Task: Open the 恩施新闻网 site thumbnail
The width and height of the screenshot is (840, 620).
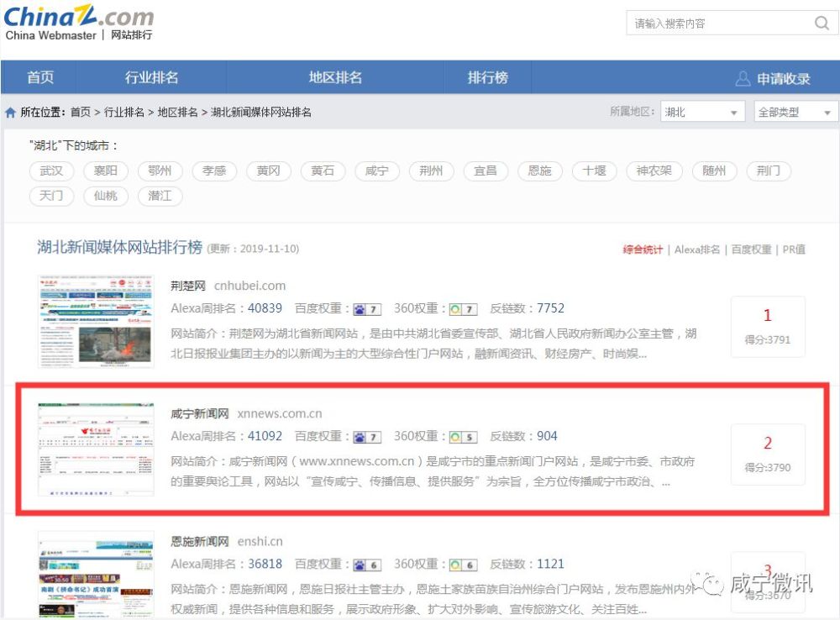Action: pos(97,575)
